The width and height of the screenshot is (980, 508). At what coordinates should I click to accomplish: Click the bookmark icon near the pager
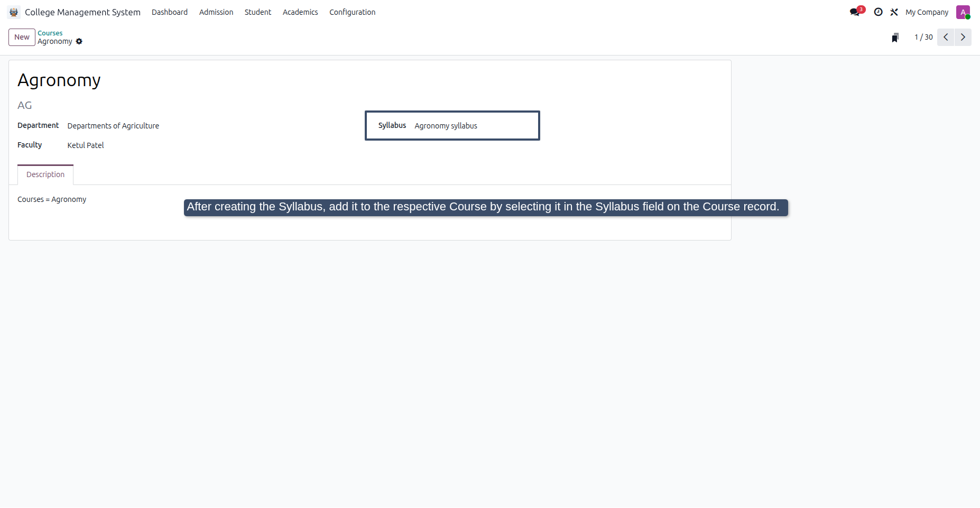895,38
